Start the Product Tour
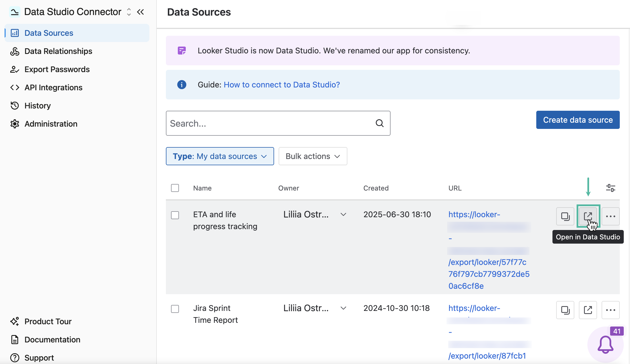The image size is (630, 364). [x=48, y=321]
